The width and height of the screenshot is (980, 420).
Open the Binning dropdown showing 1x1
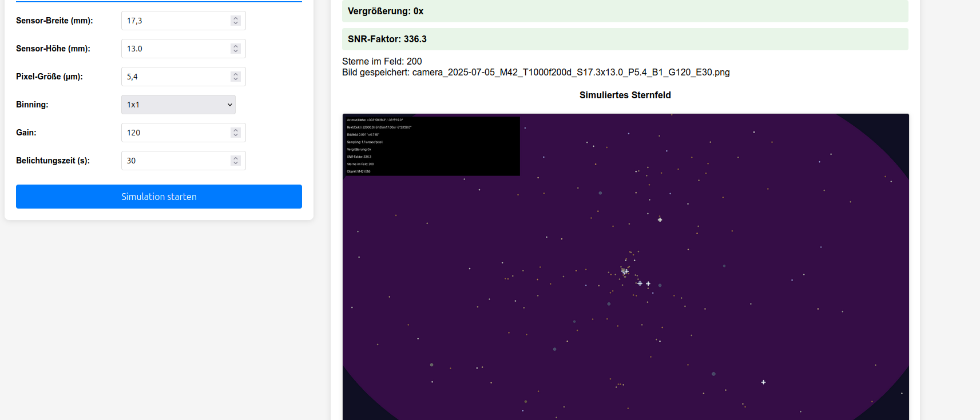pyautogui.click(x=178, y=105)
